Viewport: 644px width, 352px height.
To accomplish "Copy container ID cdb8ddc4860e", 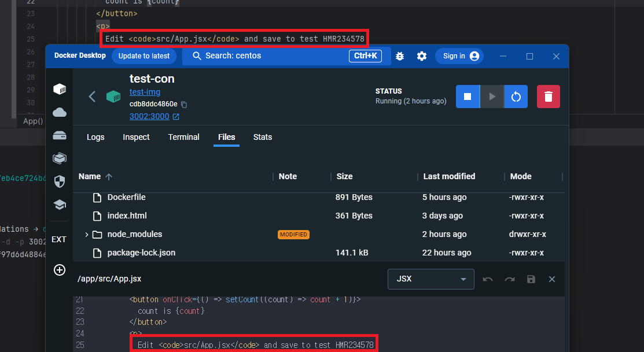I will click(184, 105).
